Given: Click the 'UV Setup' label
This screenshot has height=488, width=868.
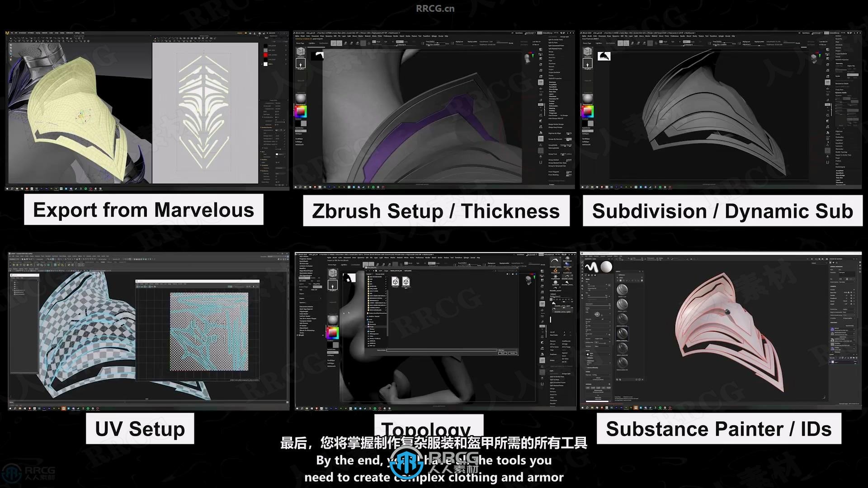Looking at the screenshot, I should pyautogui.click(x=140, y=428).
